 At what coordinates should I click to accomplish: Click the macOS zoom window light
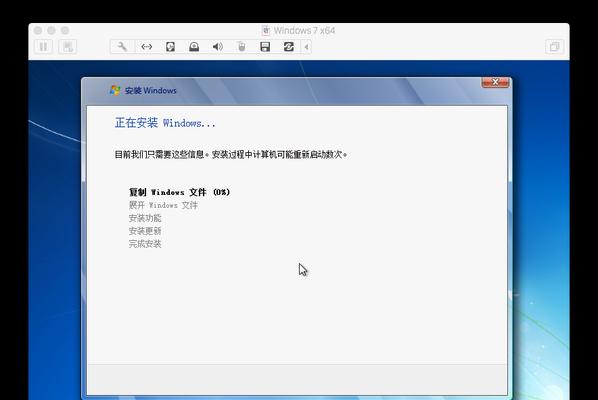pyautogui.click(x=65, y=31)
